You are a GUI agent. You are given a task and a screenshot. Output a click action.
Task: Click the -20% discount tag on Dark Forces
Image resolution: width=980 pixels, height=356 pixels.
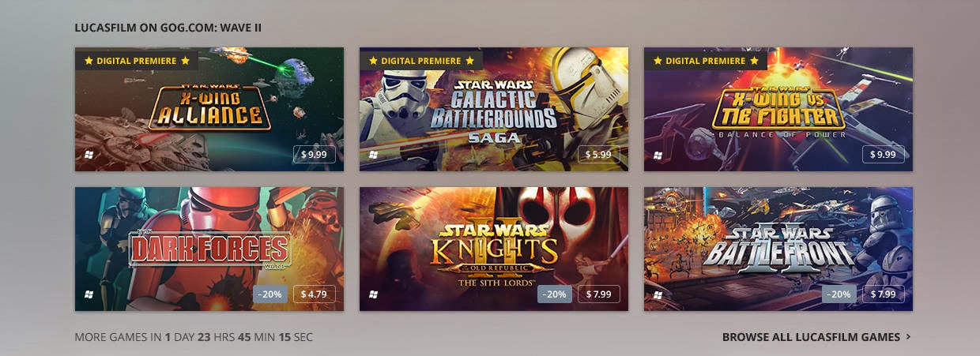(271, 294)
